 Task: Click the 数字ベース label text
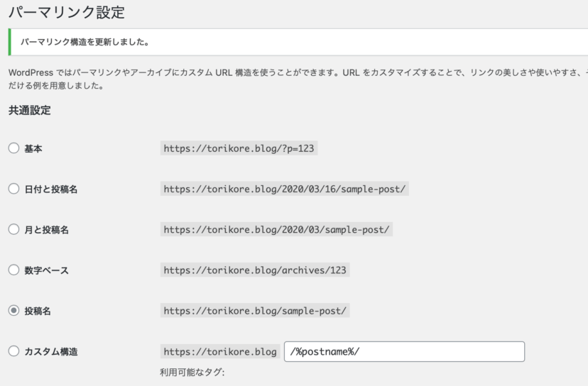(47, 270)
